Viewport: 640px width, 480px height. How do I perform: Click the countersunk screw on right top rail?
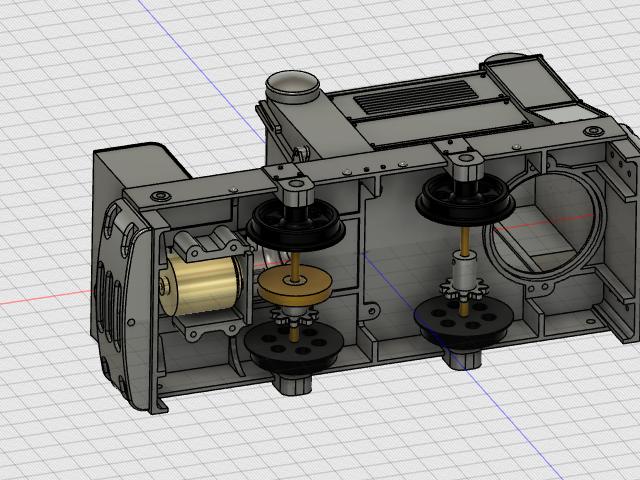coord(593,131)
